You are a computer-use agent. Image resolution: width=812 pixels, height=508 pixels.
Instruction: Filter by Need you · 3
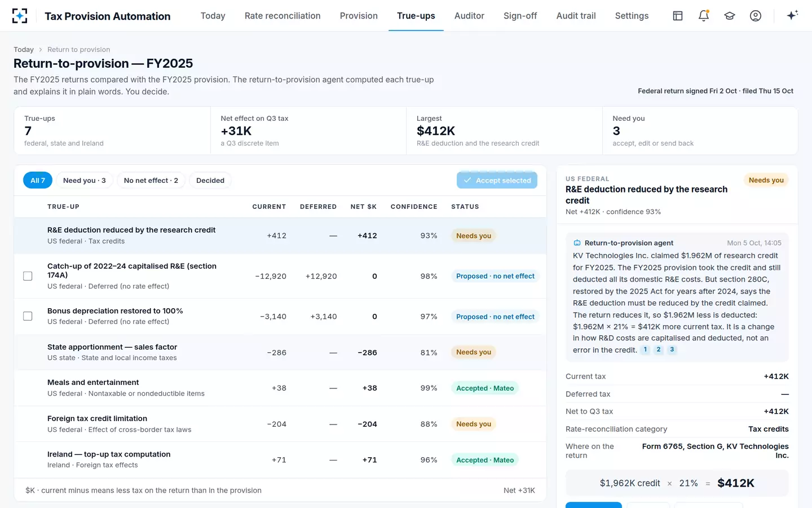tap(85, 181)
